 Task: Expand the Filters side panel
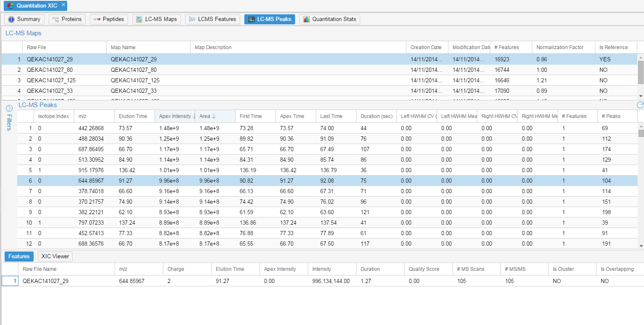coord(9,109)
